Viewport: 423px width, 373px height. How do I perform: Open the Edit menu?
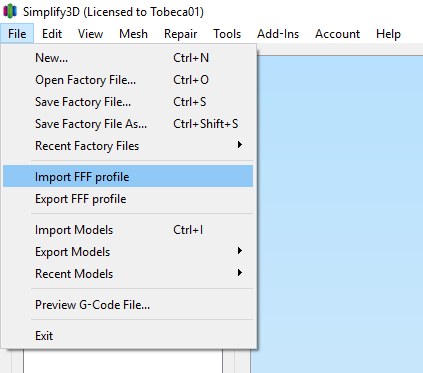click(52, 34)
